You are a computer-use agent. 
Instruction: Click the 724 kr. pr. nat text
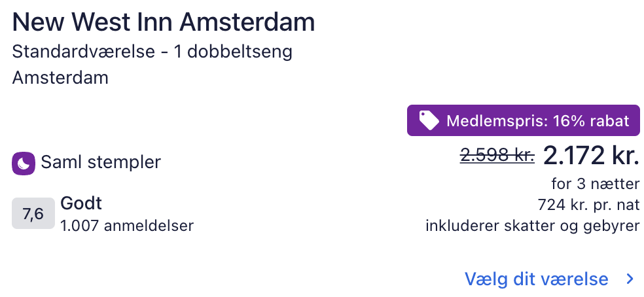[x=588, y=205]
